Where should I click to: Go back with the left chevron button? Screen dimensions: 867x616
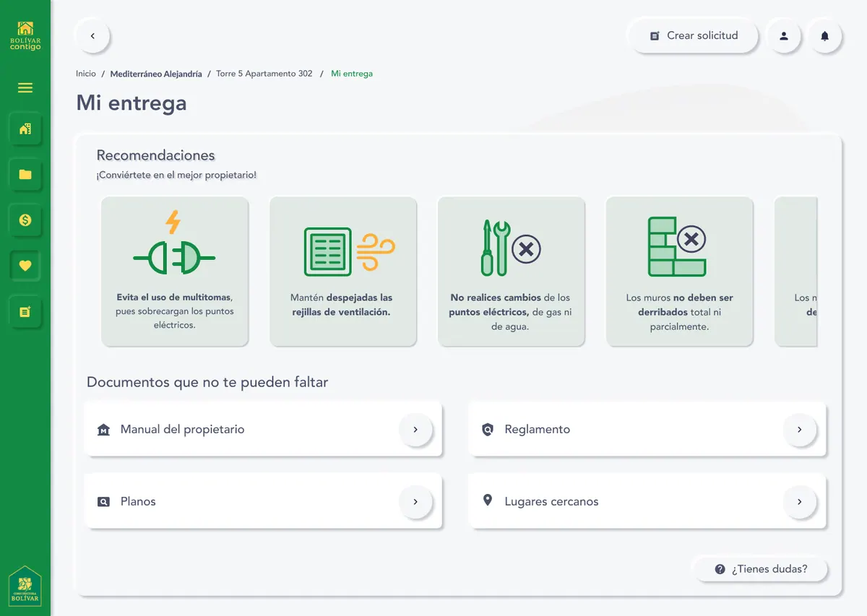(92, 35)
